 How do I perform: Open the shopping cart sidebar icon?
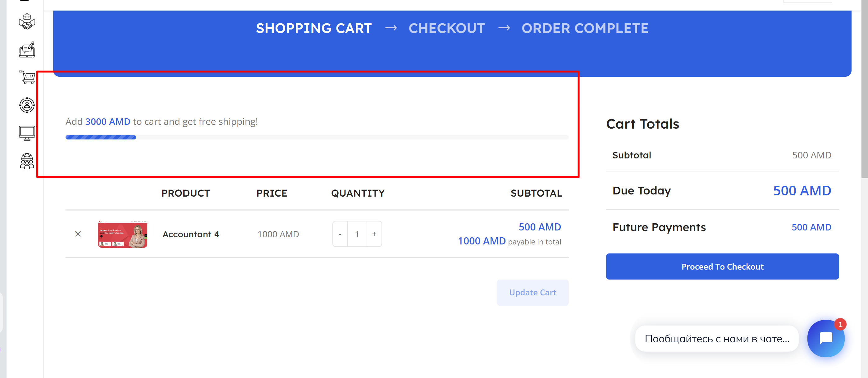(x=27, y=77)
